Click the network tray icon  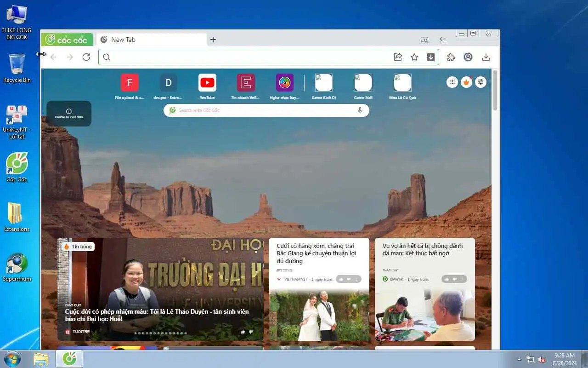(x=531, y=359)
